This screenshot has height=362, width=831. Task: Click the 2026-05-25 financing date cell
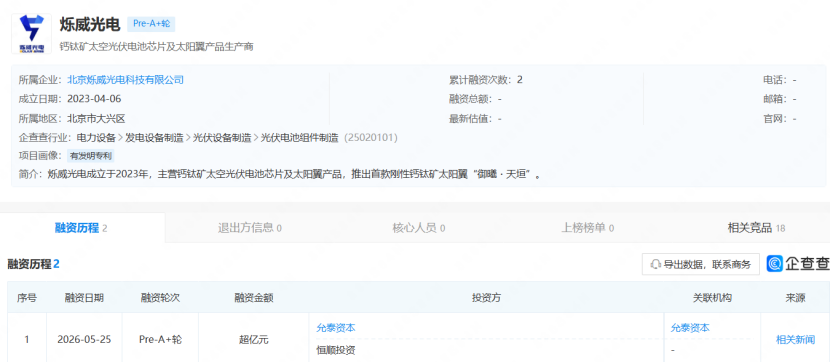pos(84,339)
